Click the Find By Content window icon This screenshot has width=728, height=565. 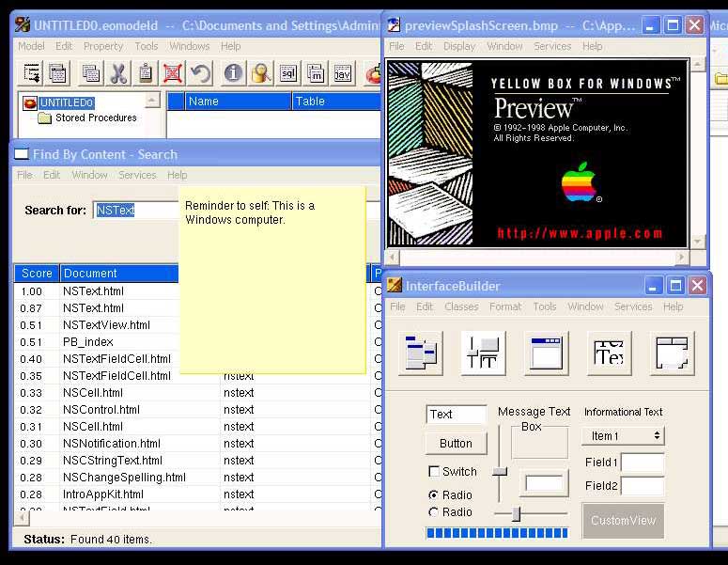(22, 154)
